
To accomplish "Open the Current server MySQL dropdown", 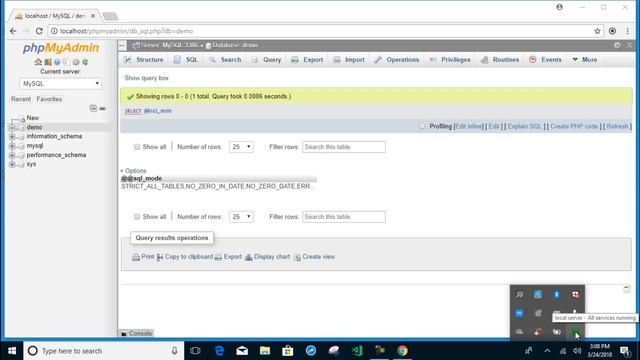I will [x=60, y=84].
